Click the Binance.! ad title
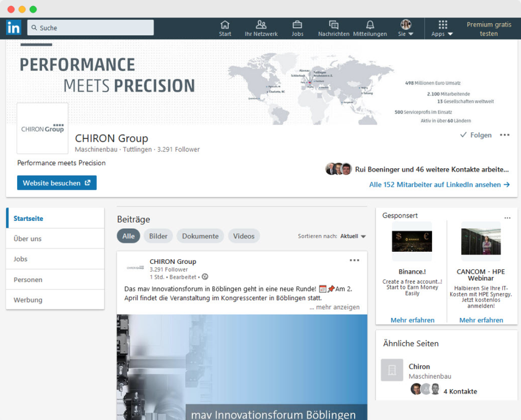 412,272
